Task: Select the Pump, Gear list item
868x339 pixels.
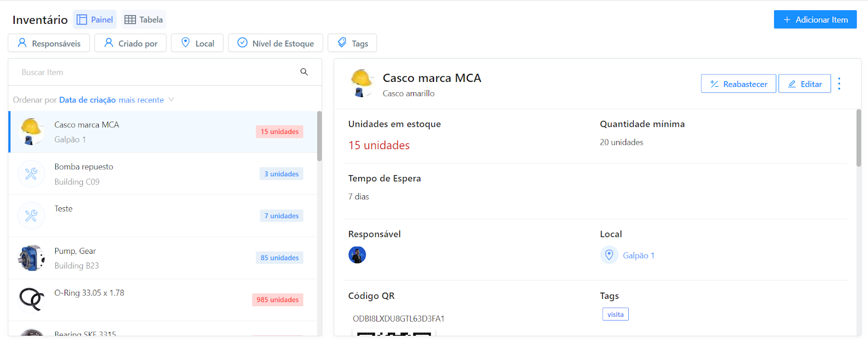Action: point(163,258)
